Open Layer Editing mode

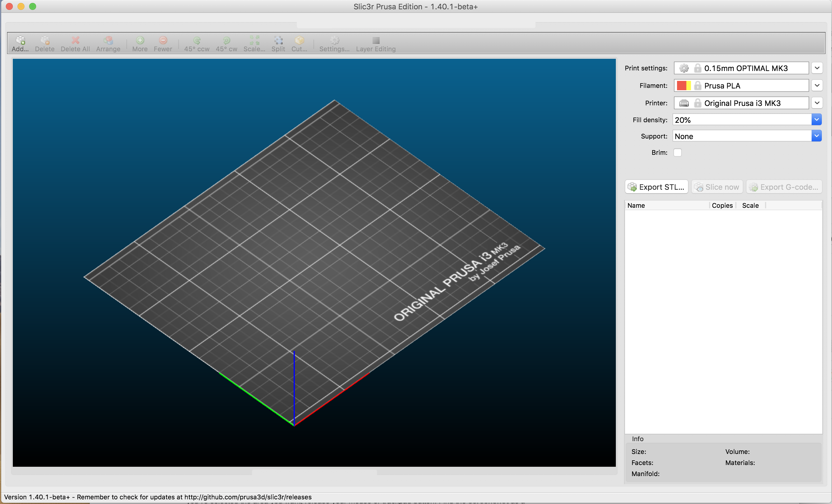[x=376, y=43]
